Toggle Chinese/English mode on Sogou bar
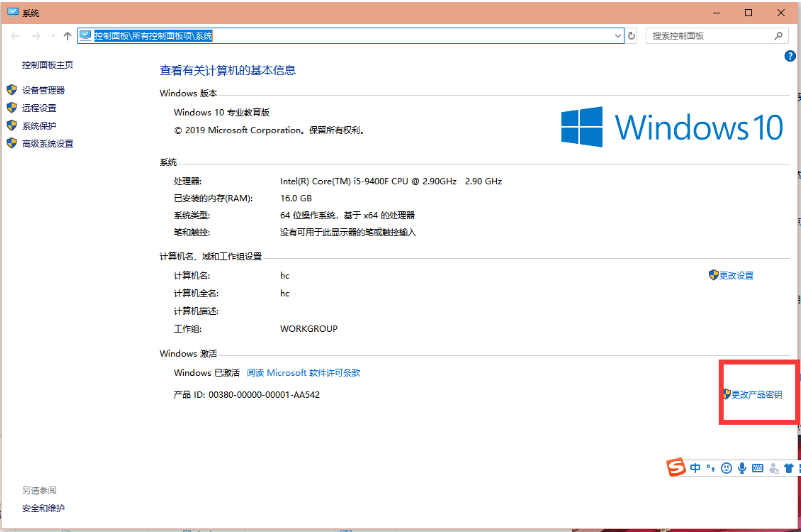The height and width of the screenshot is (532, 801). click(695, 467)
